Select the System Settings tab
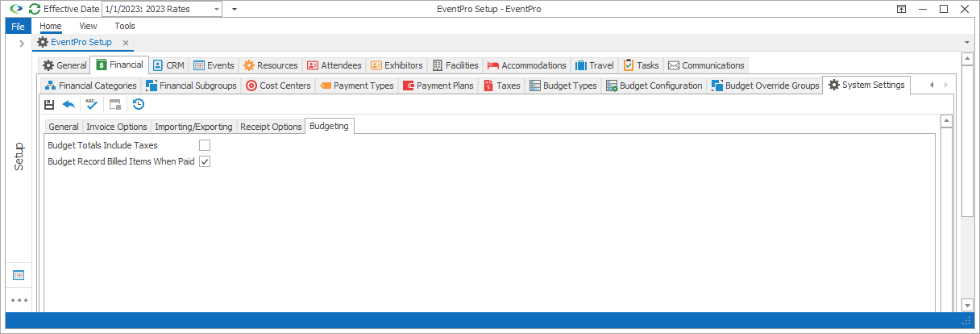This screenshot has height=334, width=980. 866,85
